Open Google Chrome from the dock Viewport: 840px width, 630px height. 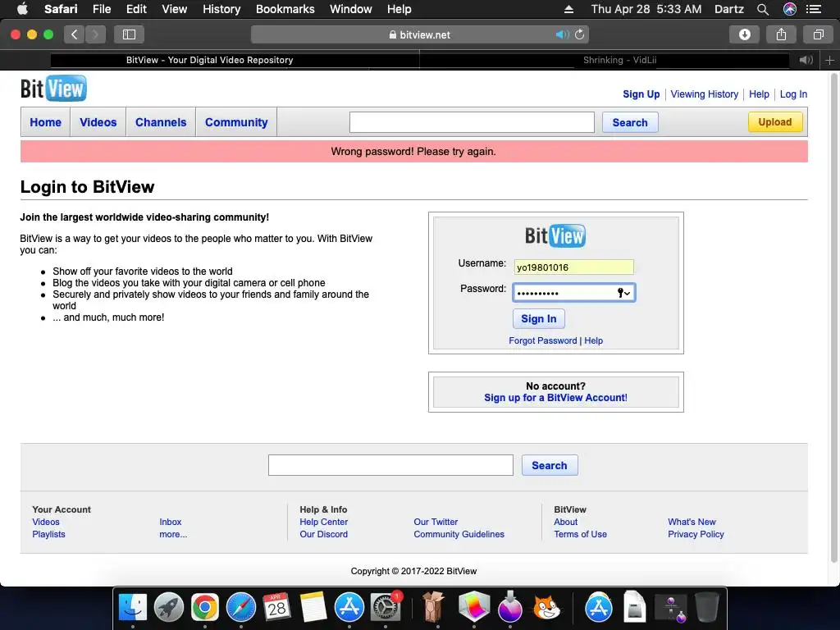pyautogui.click(x=204, y=608)
